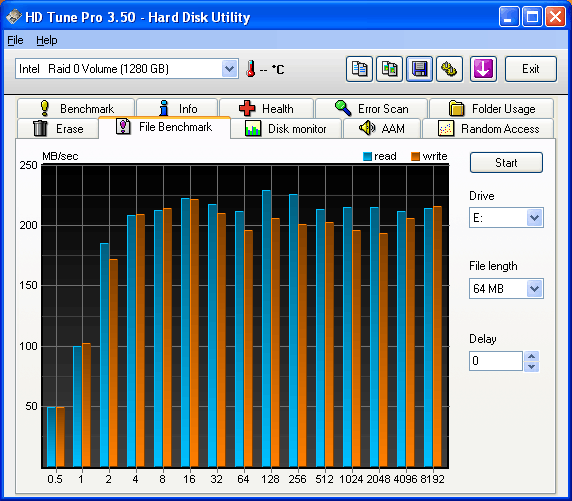The image size is (572, 501).
Task: Open the Health tab with red cross
Action: [x=266, y=108]
